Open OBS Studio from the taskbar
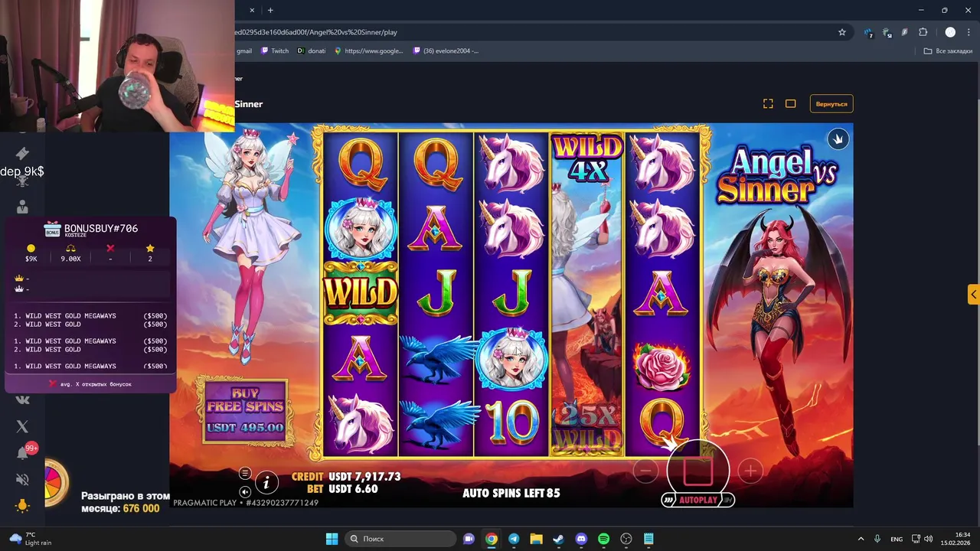980x551 pixels. click(626, 539)
